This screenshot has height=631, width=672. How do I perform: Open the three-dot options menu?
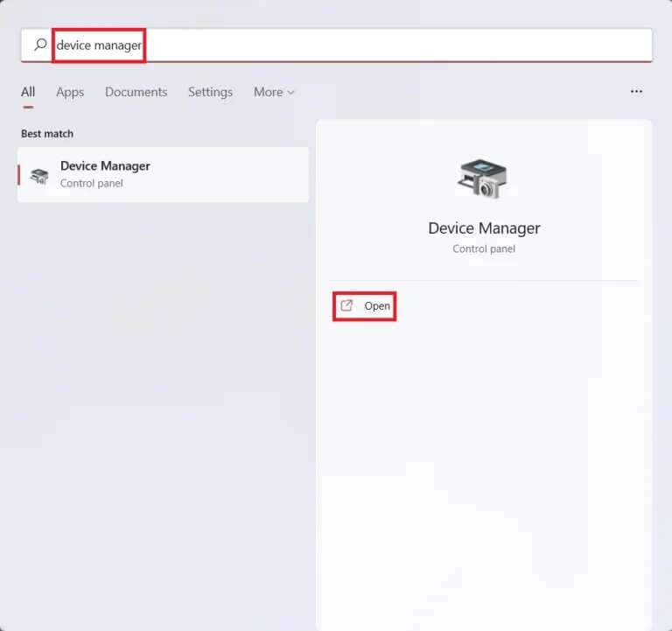point(636,91)
